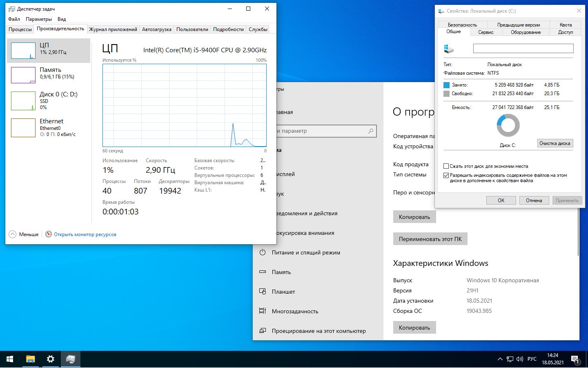588x368 pixels.
Task: Click the disk label input field
Action: pyautogui.click(x=523, y=49)
